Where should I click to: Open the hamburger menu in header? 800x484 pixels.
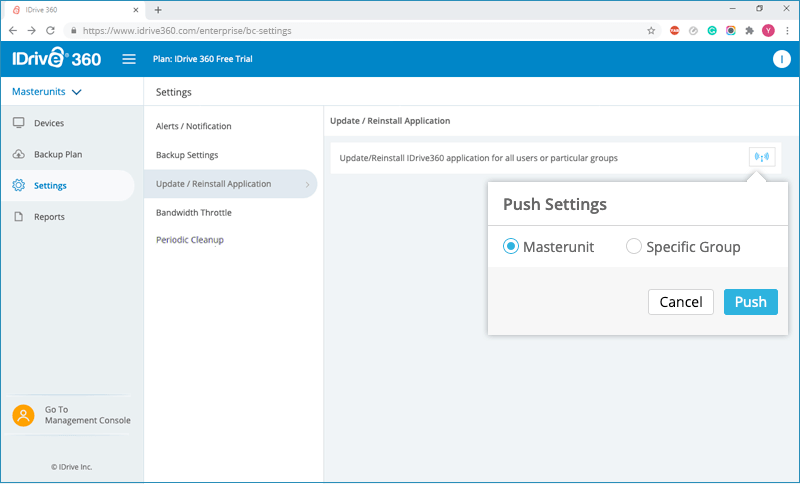[129, 59]
